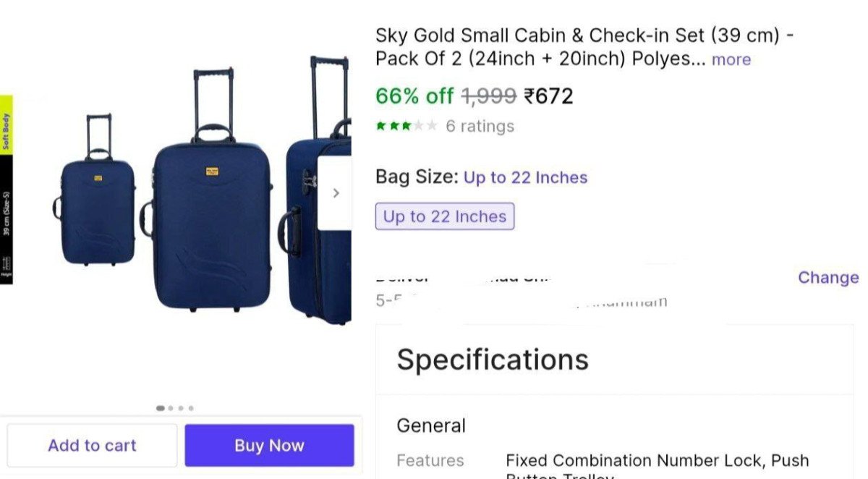Screen dimensions: 868x479
Task: Click the Bag Size label value
Action: pyautogui.click(x=525, y=177)
